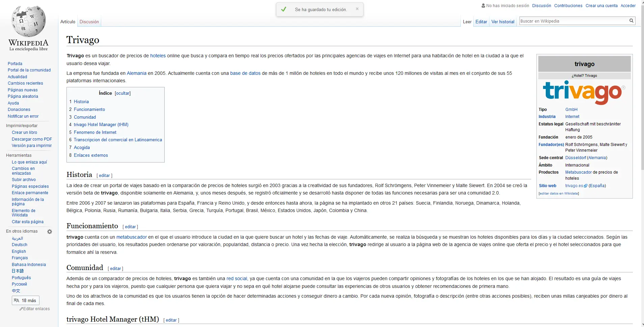Click the user icon beside 'No has iniciado sesión'
Image resolution: width=644 pixels, height=327 pixels.
tap(483, 5)
